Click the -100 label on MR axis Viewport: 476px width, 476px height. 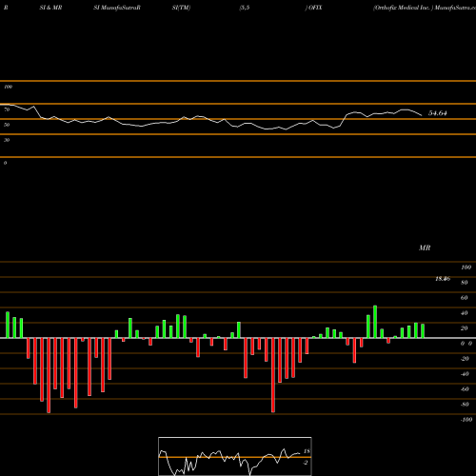click(x=466, y=420)
